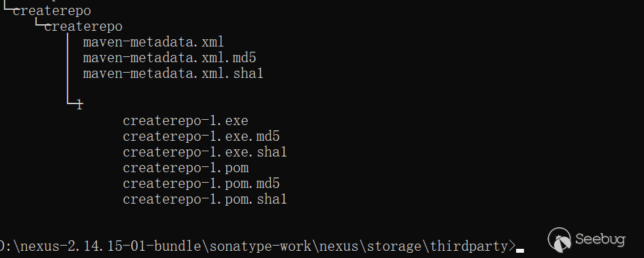Click createrepo-1.pom file name
The height and width of the screenshot is (258, 644).
pyautogui.click(x=186, y=168)
